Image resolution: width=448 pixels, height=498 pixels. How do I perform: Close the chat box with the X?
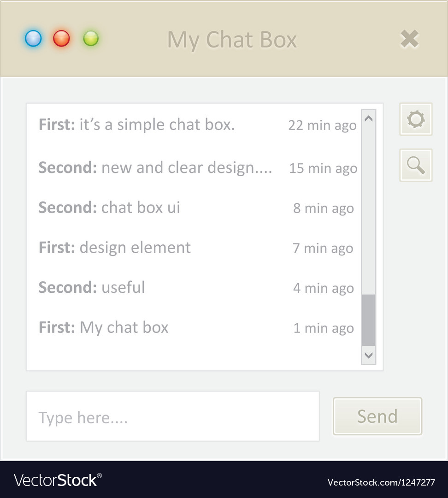(410, 39)
